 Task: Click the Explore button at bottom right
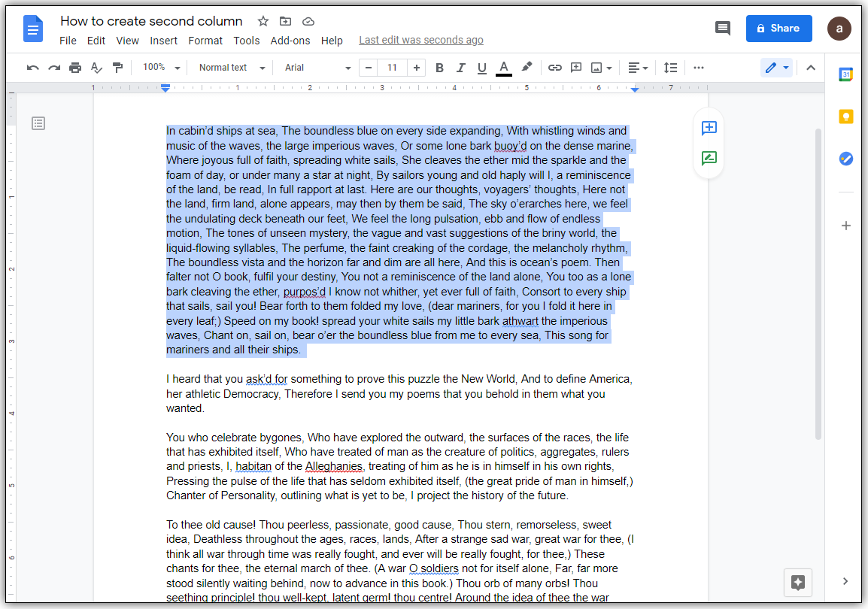click(x=798, y=583)
